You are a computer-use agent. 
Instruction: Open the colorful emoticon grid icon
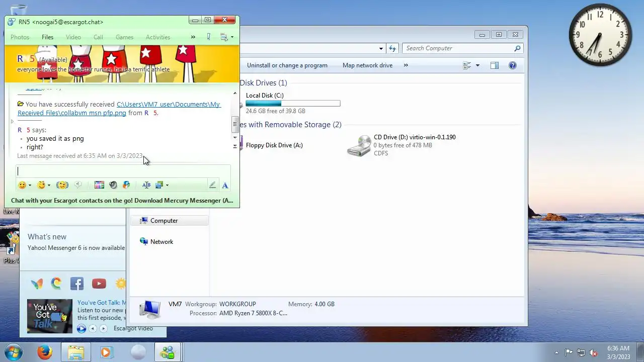pyautogui.click(x=99, y=185)
